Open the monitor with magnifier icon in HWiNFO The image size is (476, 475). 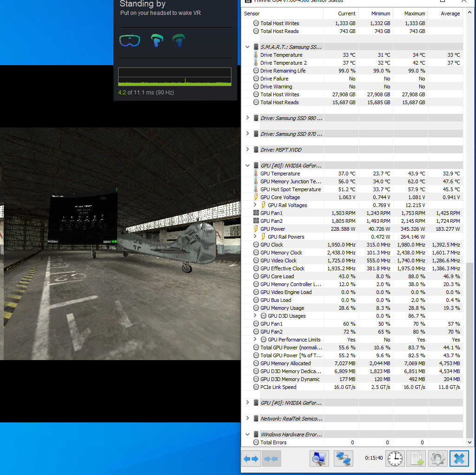point(319,459)
